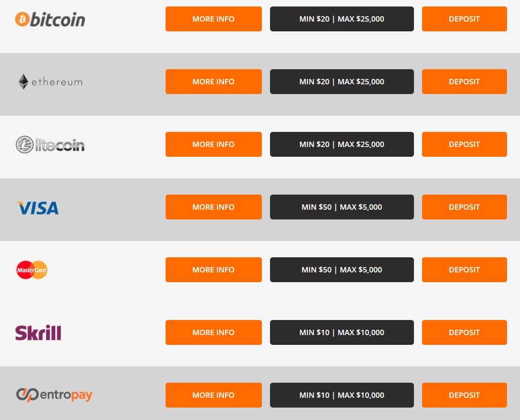This screenshot has width=520, height=420.
Task: Deposit using Ethereum
Action: click(x=464, y=82)
